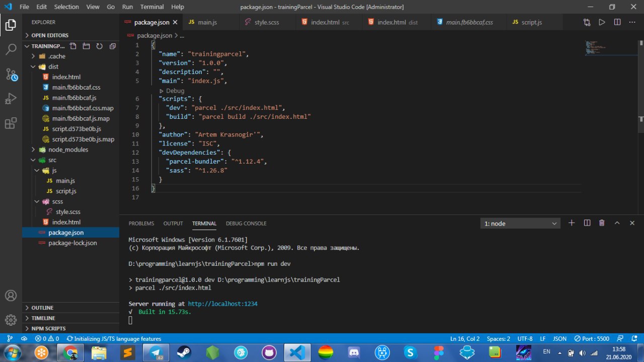
Task: Click UTF-8 encoding in status bar
Action: [525, 339]
